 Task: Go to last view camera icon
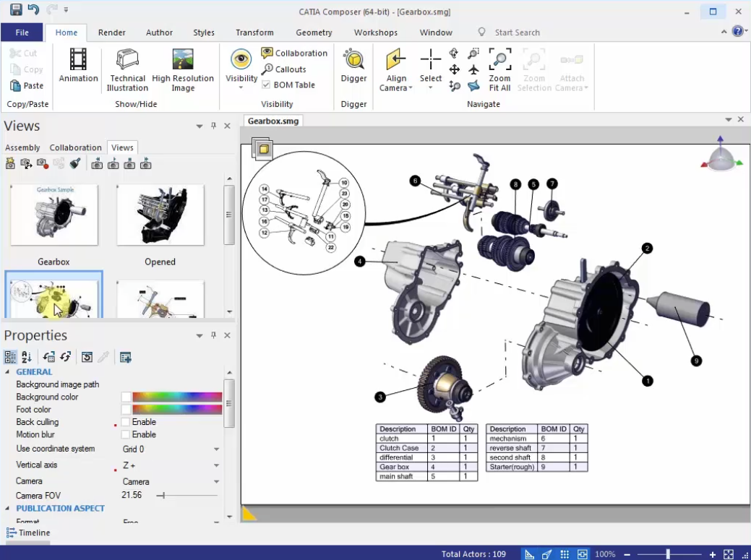[x=145, y=164]
